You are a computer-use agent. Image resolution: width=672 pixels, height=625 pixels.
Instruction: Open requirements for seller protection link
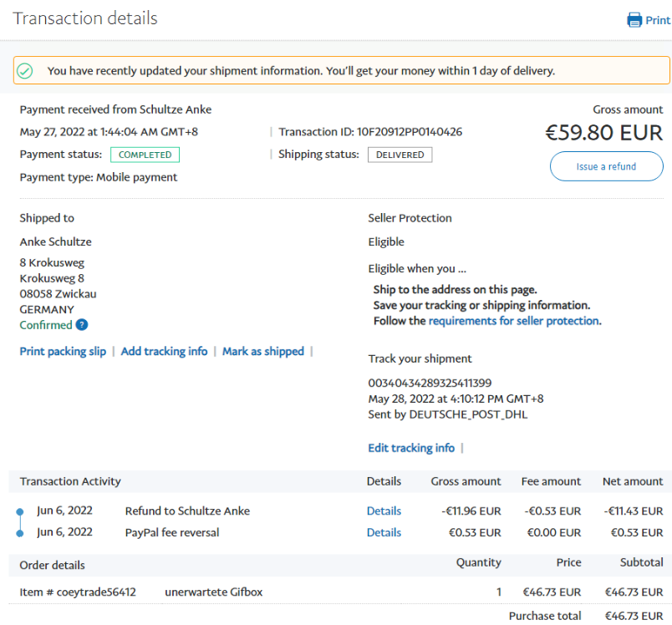coord(513,321)
